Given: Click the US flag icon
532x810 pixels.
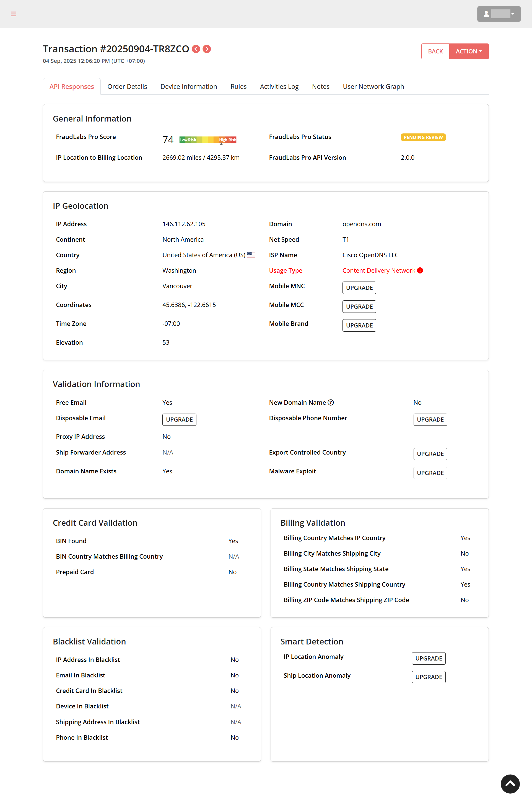Looking at the screenshot, I should click(x=251, y=255).
